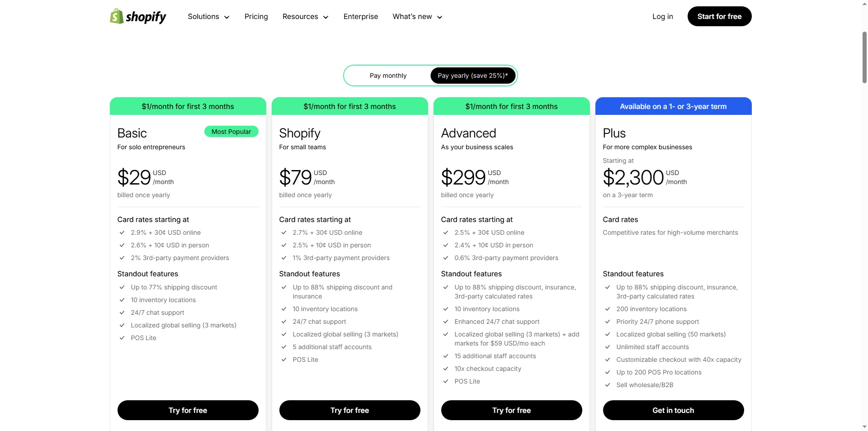Click Get in touch on Plus plan

(x=673, y=410)
